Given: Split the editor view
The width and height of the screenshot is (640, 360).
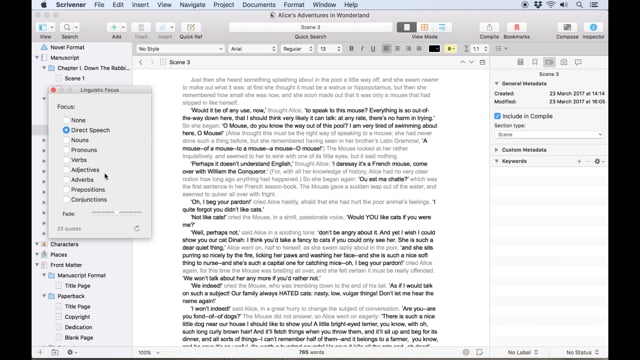Looking at the screenshot, I should pos(482,62).
